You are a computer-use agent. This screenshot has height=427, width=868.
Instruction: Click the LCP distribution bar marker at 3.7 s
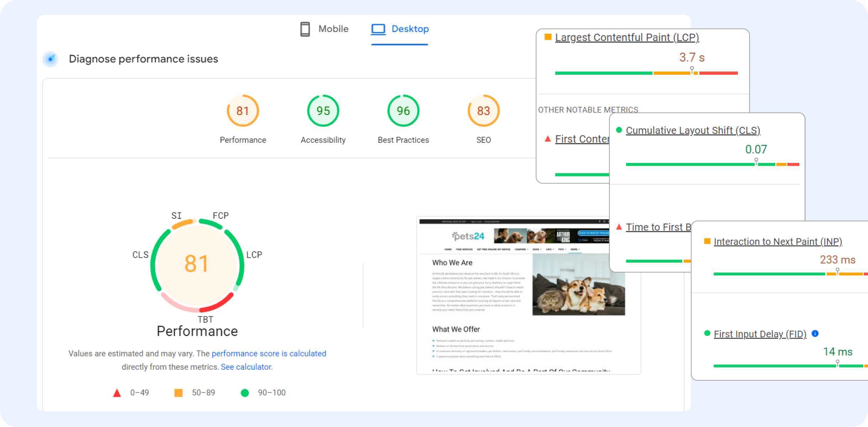692,70
